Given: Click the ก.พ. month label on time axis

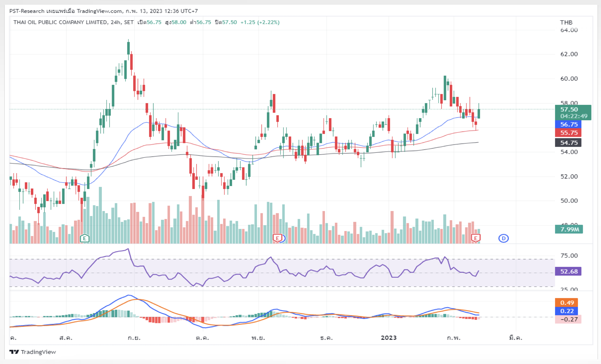Looking at the screenshot, I should (x=454, y=337).
